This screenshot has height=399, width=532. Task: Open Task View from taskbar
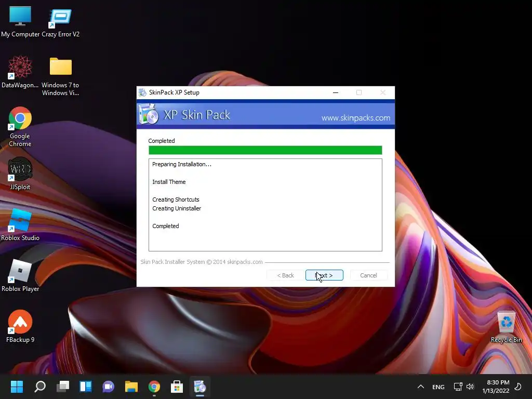[x=63, y=387]
